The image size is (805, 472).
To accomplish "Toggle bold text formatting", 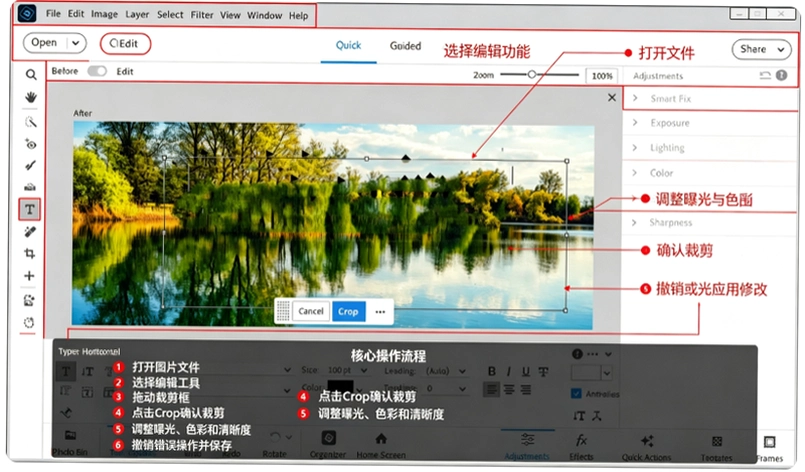I will point(491,371).
